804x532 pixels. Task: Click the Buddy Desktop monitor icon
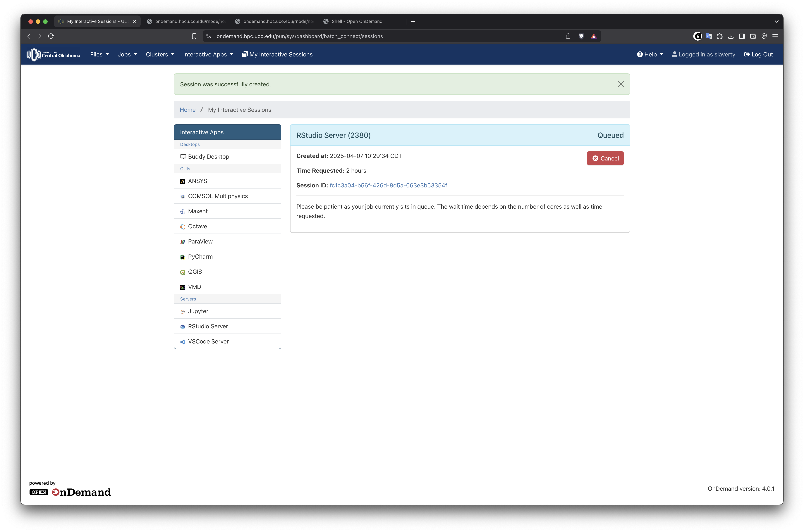[183, 157]
